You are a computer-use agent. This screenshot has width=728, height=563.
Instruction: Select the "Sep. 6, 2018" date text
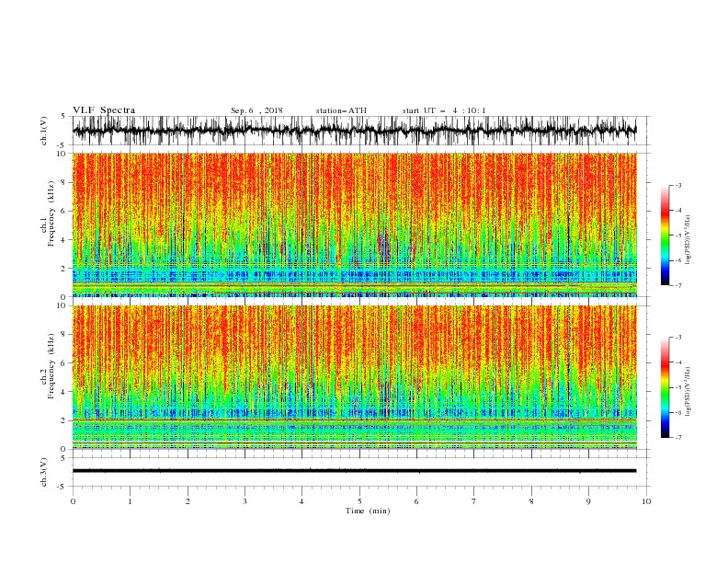256,110
